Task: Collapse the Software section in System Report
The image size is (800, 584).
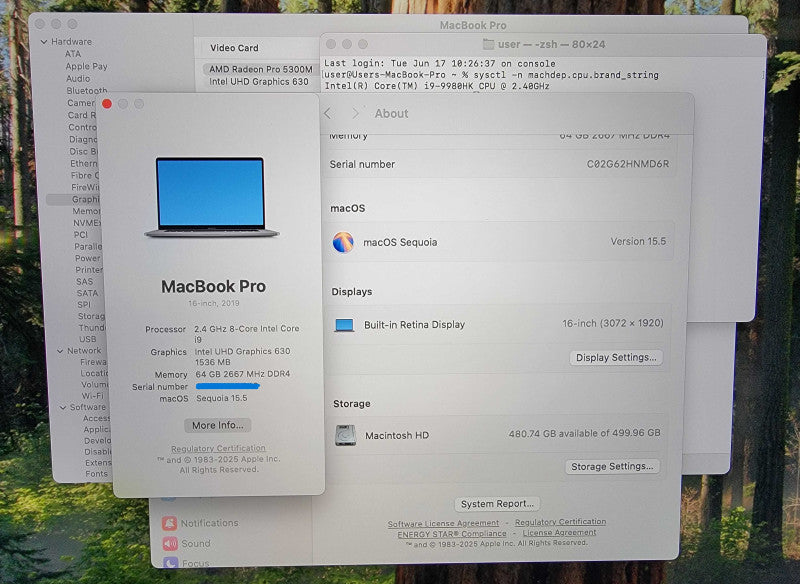Action: (63, 408)
